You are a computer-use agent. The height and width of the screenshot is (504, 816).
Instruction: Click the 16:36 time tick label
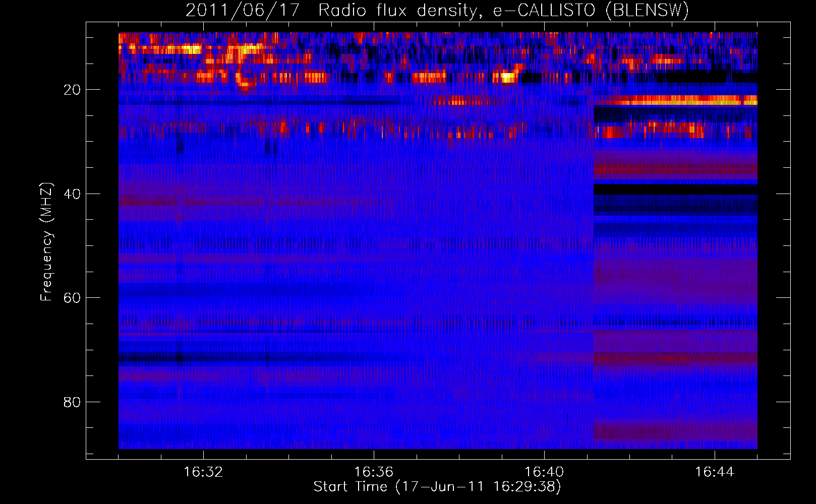[x=374, y=472]
